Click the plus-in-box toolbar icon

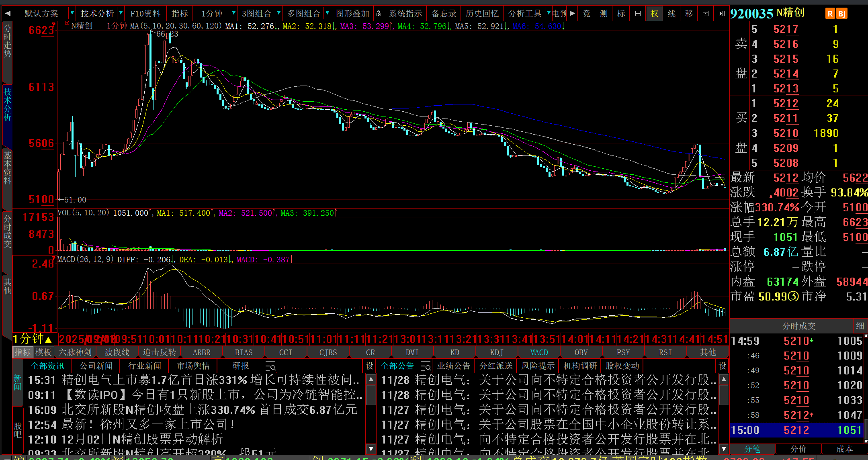[x=638, y=14]
